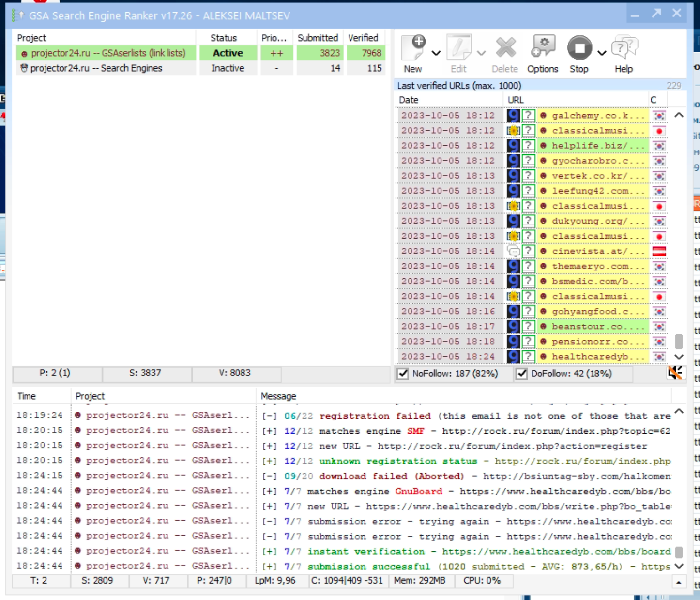Image resolution: width=700 pixels, height=600 pixels.
Task: Click the S: 3837 project summary cell
Action: (145, 373)
